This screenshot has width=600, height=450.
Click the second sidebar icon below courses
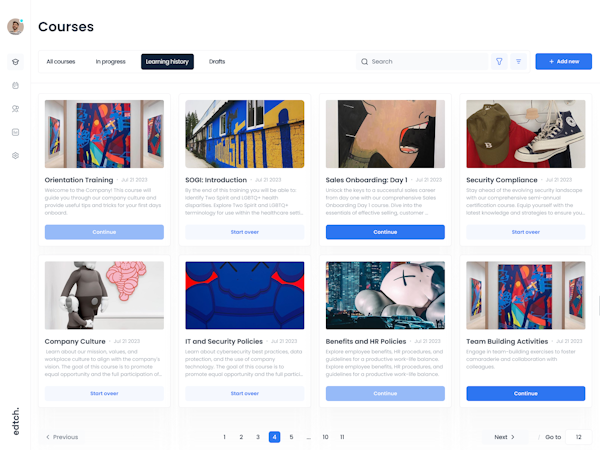[15, 85]
